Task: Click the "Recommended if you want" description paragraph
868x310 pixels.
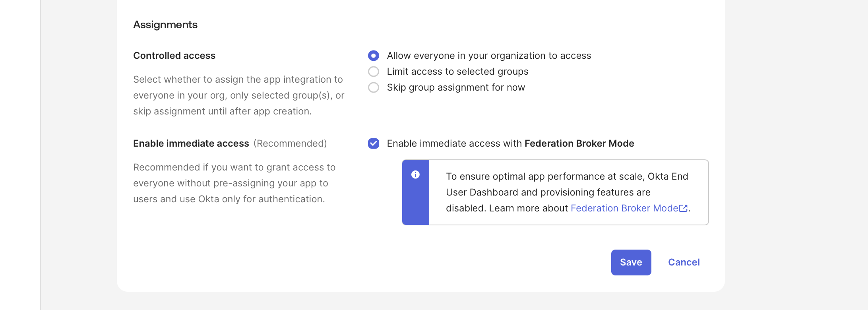Action: pyautogui.click(x=234, y=183)
